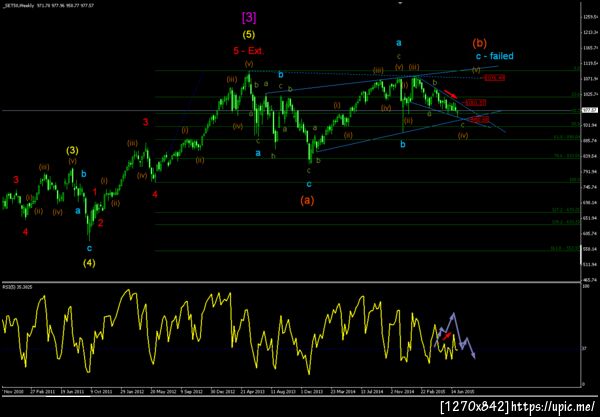This screenshot has height=417, width=600.
Task: Click the '9 Oct 2011' date label
Action: click(x=101, y=392)
